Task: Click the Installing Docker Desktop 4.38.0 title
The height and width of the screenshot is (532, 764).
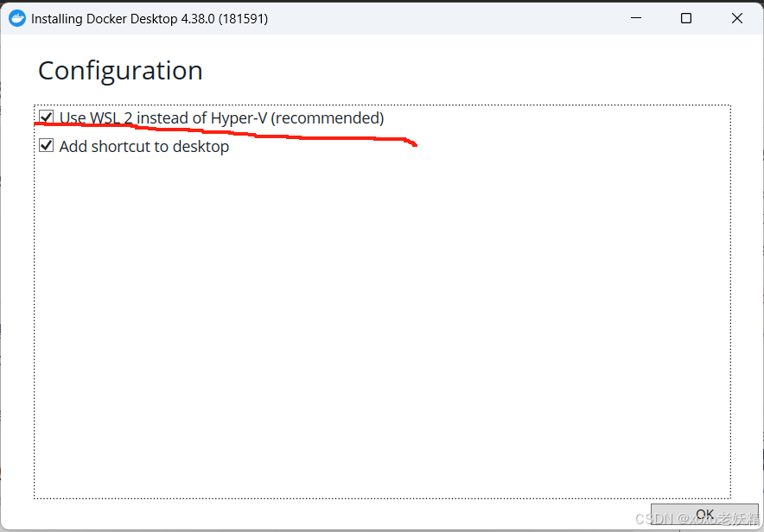Action: pyautogui.click(x=150, y=19)
